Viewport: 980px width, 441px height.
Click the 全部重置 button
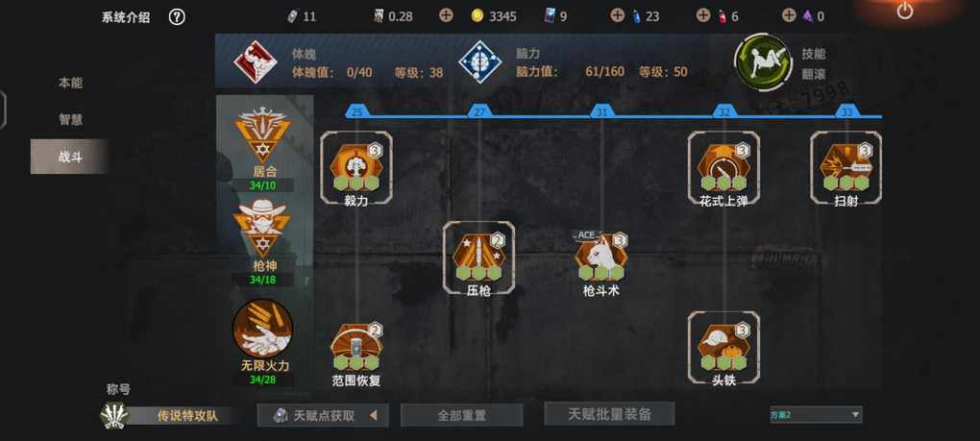click(x=461, y=415)
